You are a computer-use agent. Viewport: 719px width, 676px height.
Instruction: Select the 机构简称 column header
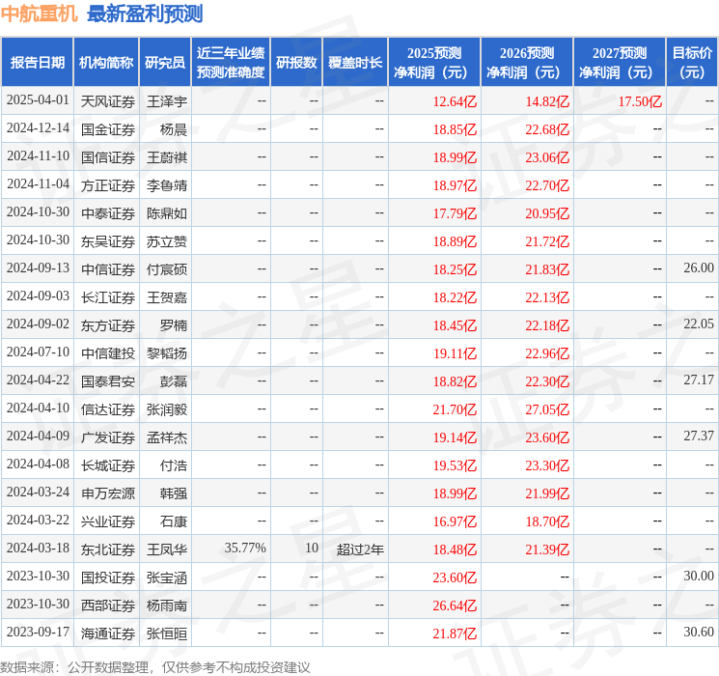click(106, 62)
